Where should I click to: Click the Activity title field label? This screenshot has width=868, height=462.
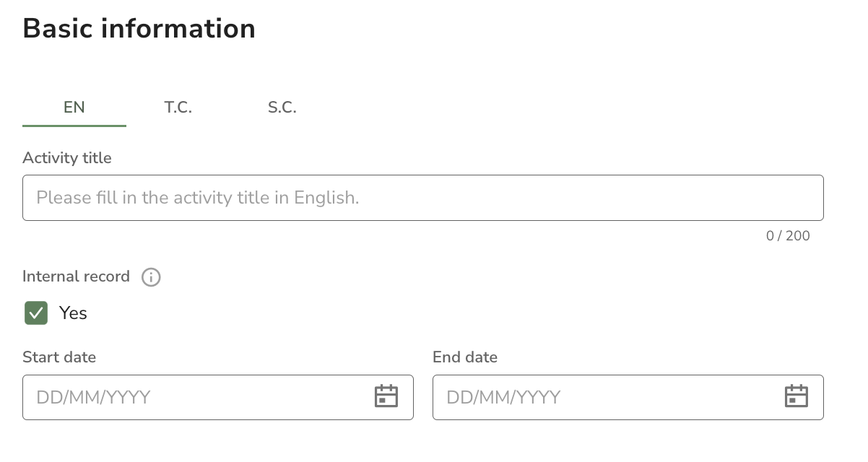67,158
